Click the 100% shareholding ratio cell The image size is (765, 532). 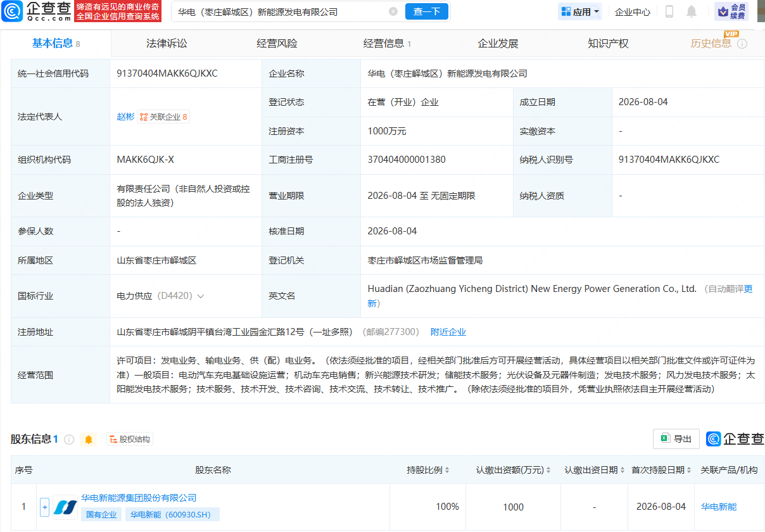click(x=447, y=507)
